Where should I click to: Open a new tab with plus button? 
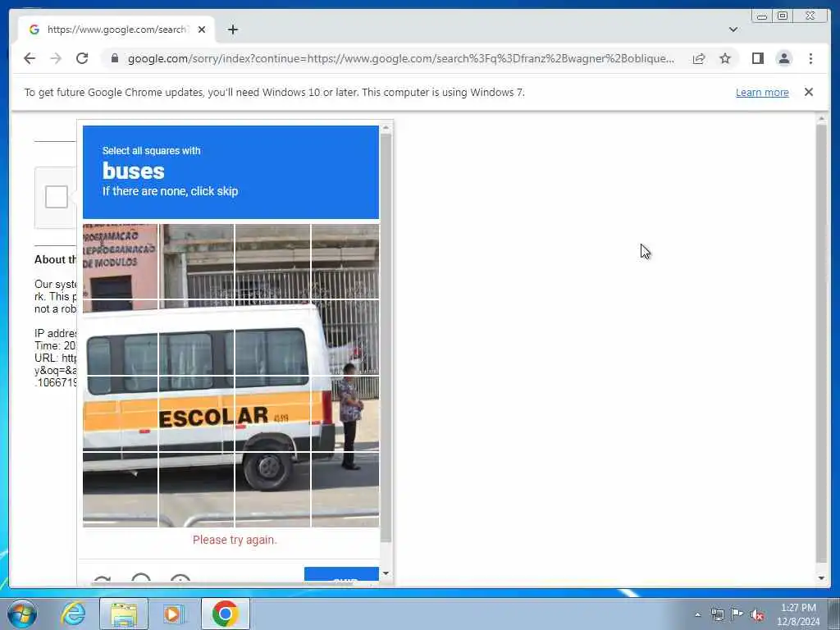pos(232,30)
